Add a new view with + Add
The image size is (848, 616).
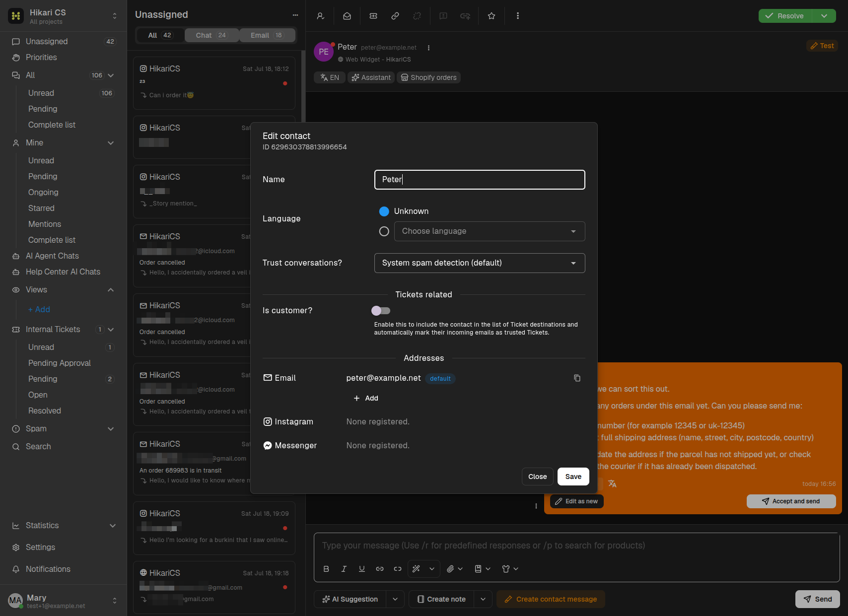point(39,310)
